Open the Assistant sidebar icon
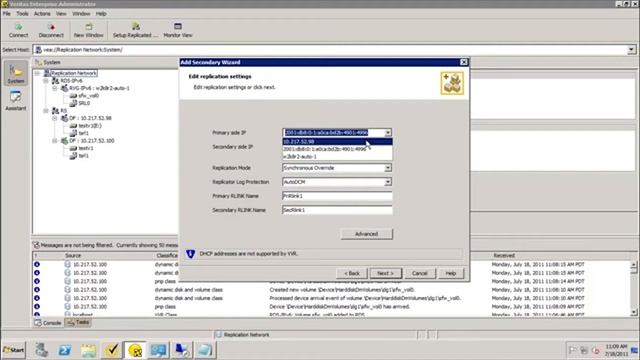Image resolution: width=640 pixels, height=360 pixels. point(16,100)
